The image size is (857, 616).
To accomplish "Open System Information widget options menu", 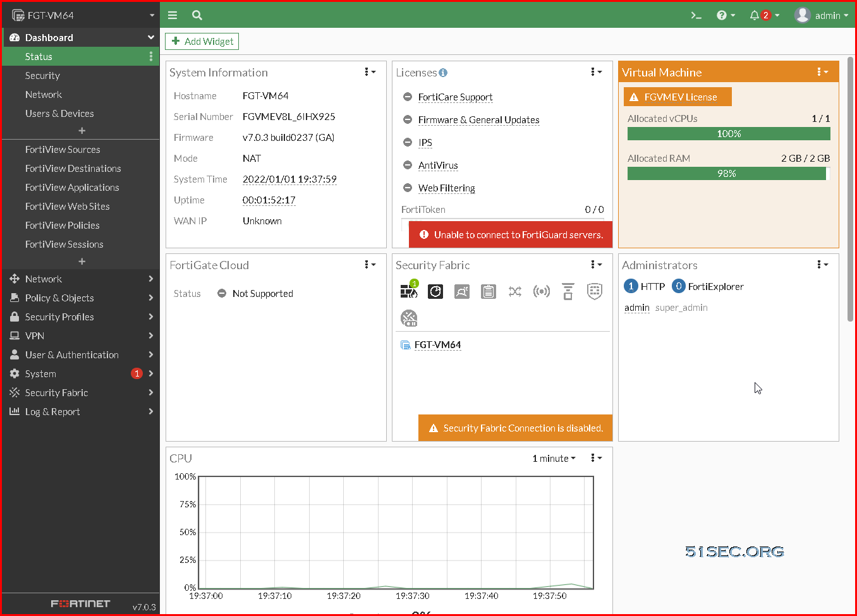I will click(370, 72).
